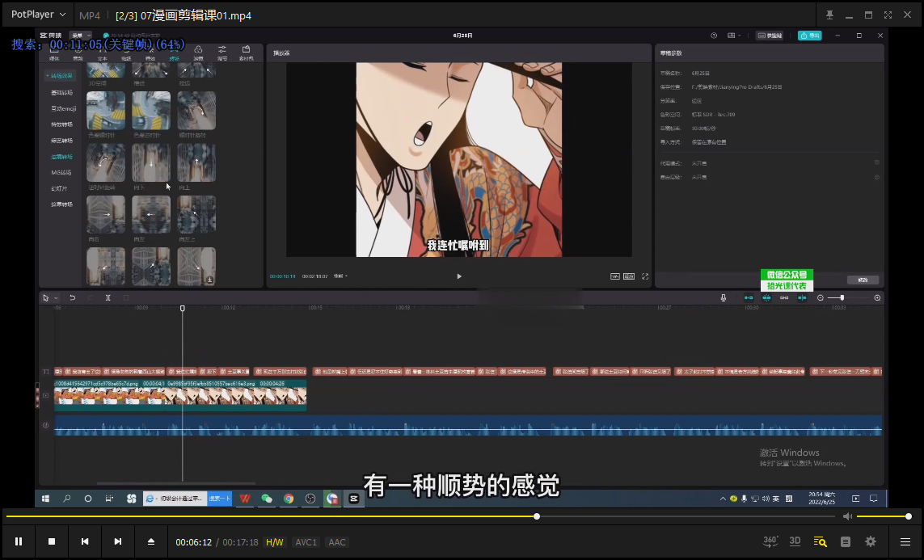924x560 pixels.
Task: Click the aspect ratio icon under preview
Action: coord(630,276)
